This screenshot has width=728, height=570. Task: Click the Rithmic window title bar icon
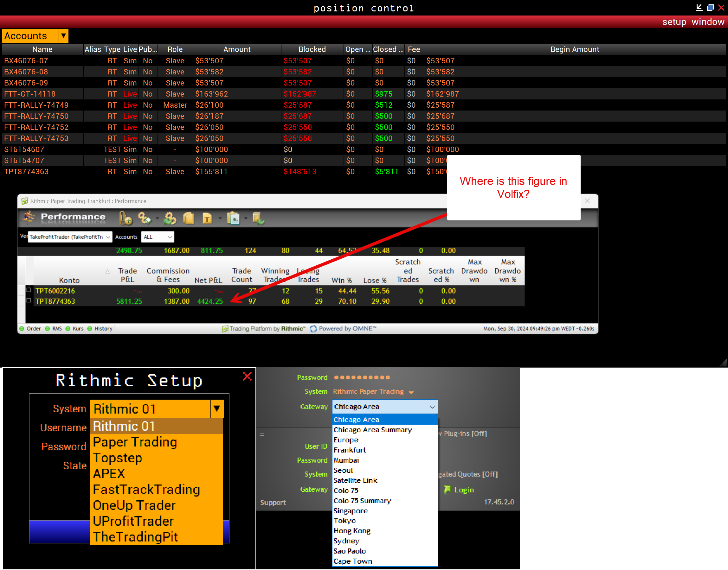pyautogui.click(x=24, y=201)
